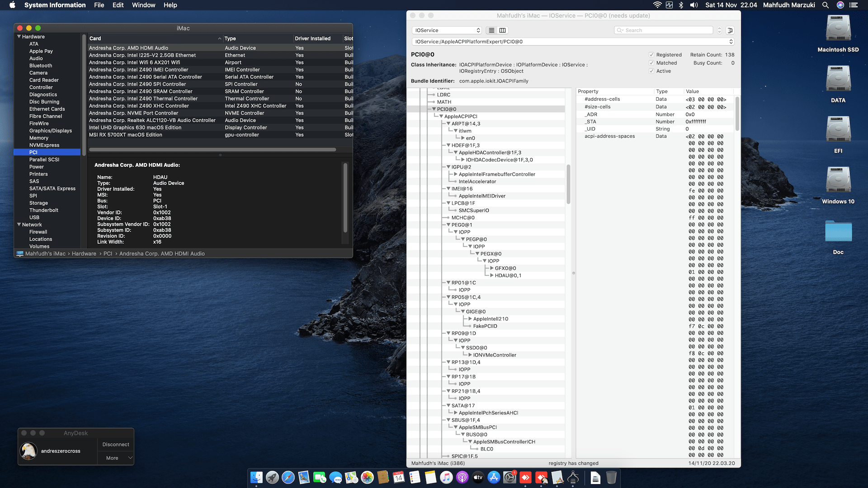Viewport: 868px width, 488px height.
Task: Click the horizontal scrollbar under PCI table
Action: (x=212, y=150)
